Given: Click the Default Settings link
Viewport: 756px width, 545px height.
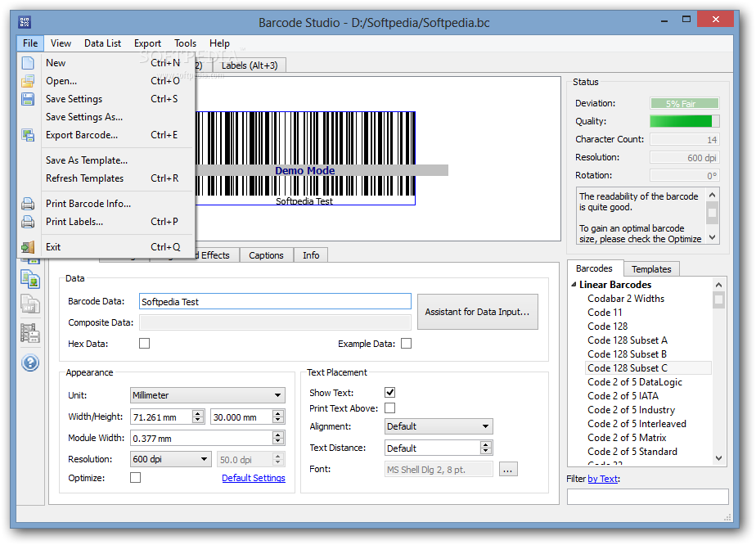Looking at the screenshot, I should point(254,478).
